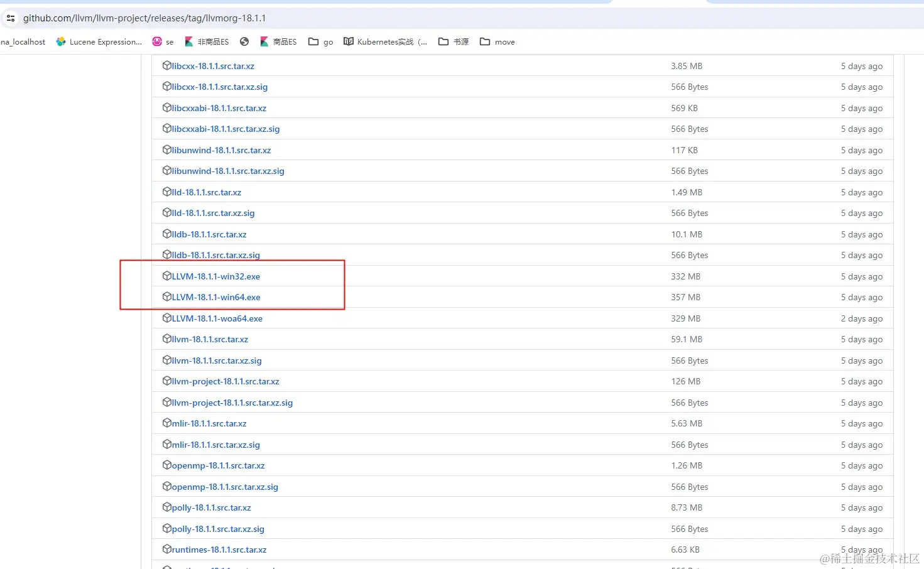
Task: Download lldb-18.1.1.src.tar.xz.sig
Action: 216,255
